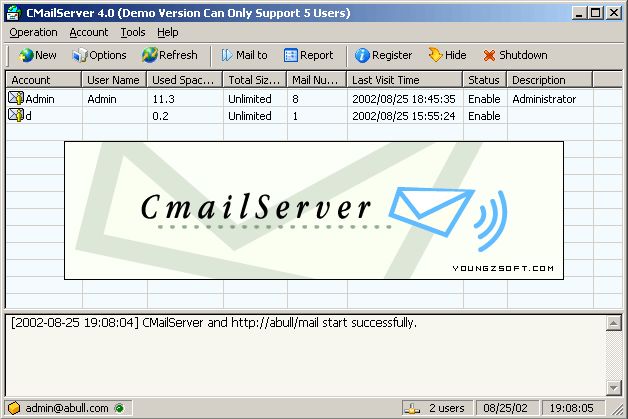This screenshot has height=419, width=628.
Task: Click Admin's Unlimited total size cell
Action: (x=250, y=99)
